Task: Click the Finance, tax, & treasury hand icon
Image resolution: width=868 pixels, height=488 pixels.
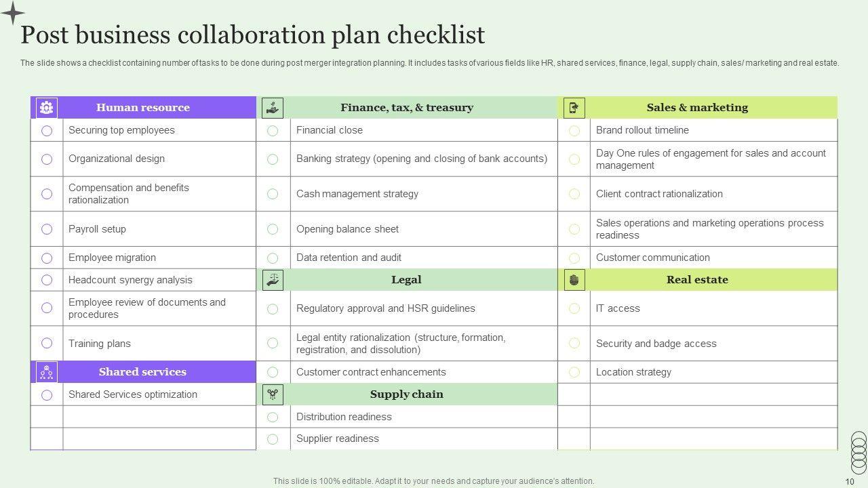Action: pyautogui.click(x=273, y=108)
